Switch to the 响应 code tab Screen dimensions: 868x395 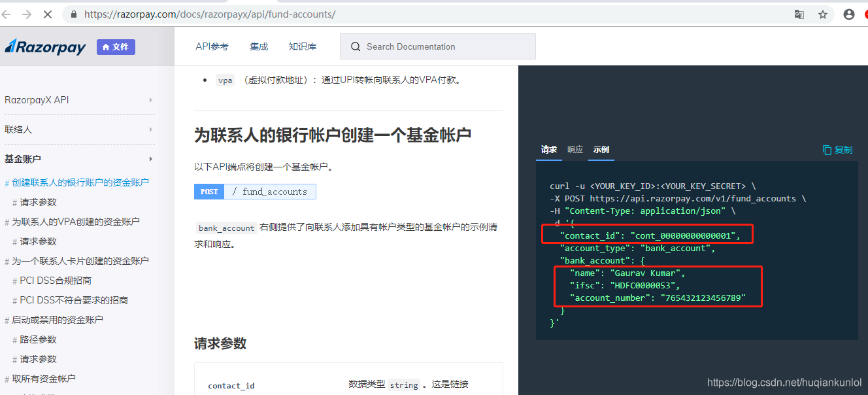[575, 150]
